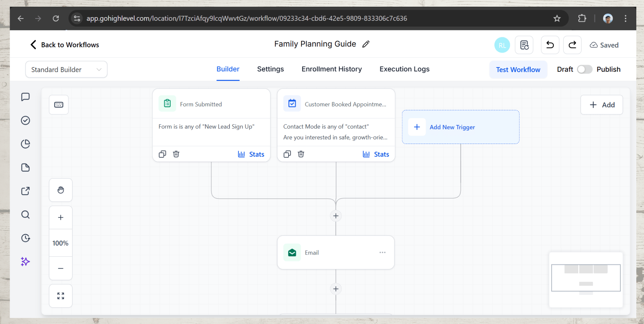The image size is (644, 324).
Task: Expand the Standard Builder dropdown
Action: (x=66, y=69)
